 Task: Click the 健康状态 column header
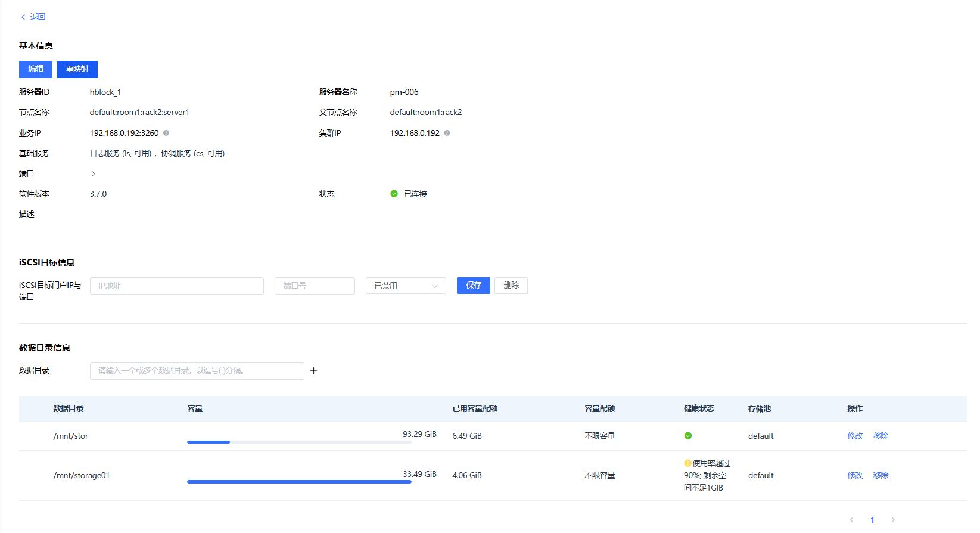[x=699, y=408]
